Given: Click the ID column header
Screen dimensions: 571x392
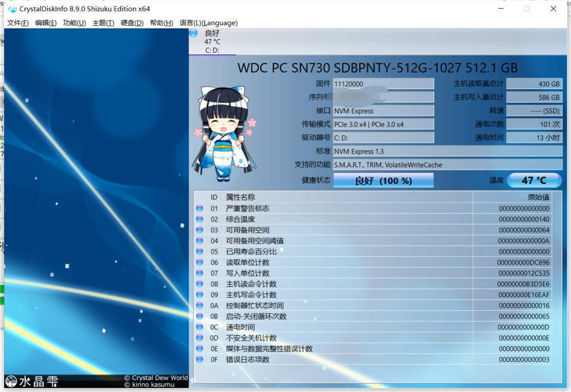Looking at the screenshot, I should [214, 197].
